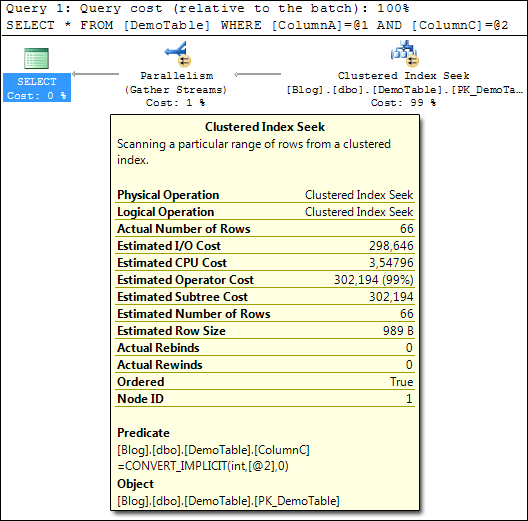Image resolution: width=528 pixels, height=521 pixels.
Task: Select the SELECT result table icon
Action: pos(36,58)
